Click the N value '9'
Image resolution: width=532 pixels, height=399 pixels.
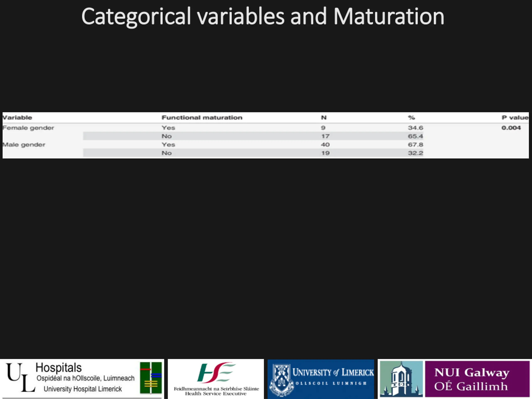click(x=323, y=128)
